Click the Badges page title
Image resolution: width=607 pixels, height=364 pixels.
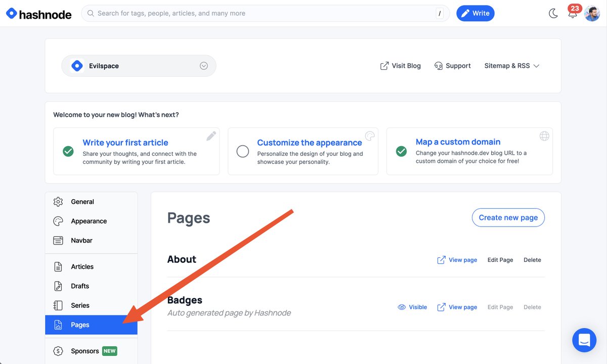pos(185,300)
